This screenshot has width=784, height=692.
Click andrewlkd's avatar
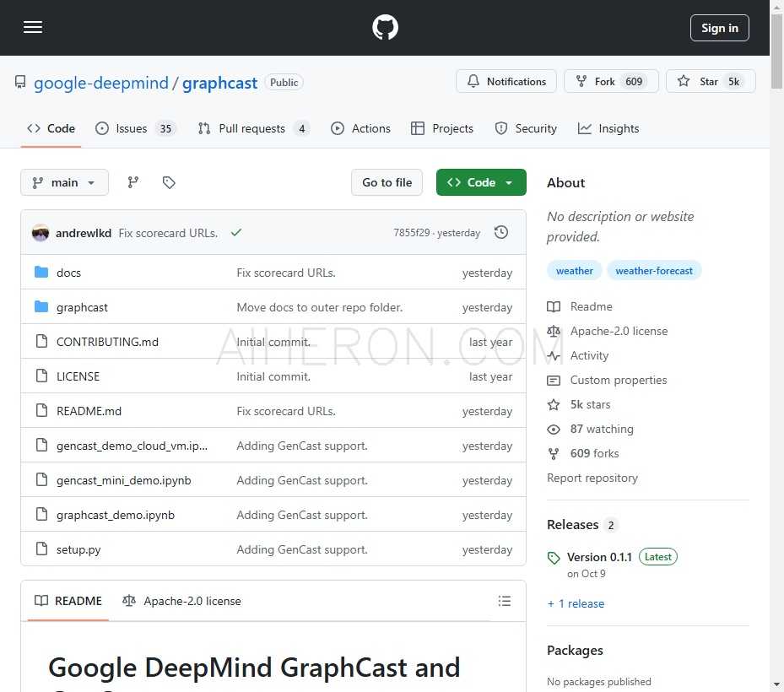41,233
